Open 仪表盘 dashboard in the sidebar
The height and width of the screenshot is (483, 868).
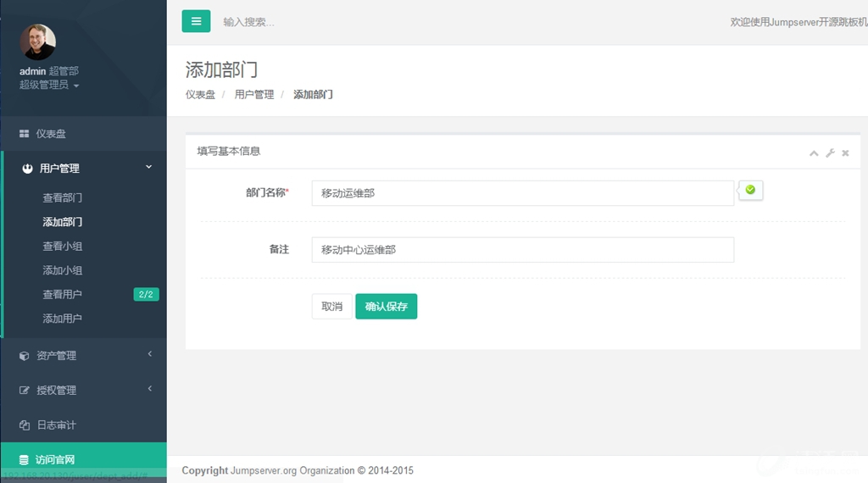pos(51,134)
